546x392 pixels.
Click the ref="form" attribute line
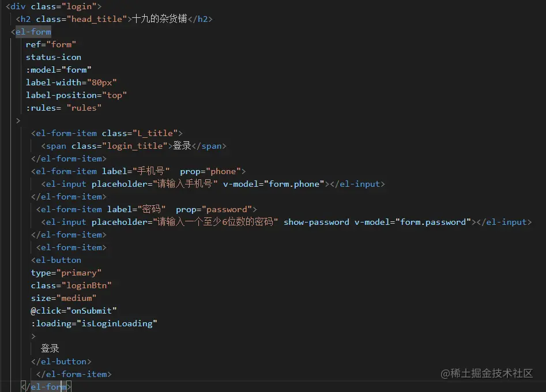point(51,44)
